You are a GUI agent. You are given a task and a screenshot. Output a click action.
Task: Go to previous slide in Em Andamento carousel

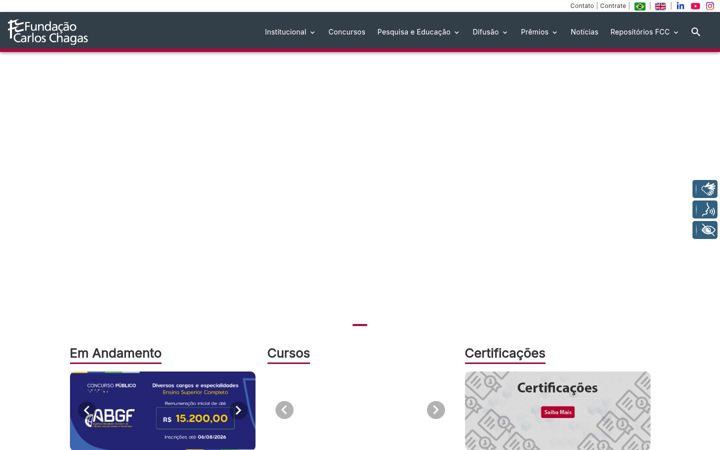click(87, 410)
